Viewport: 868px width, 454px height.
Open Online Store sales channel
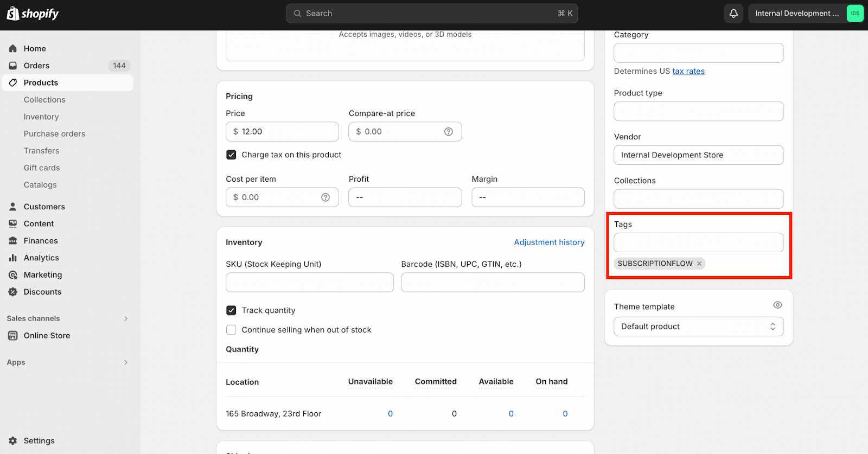pos(47,336)
